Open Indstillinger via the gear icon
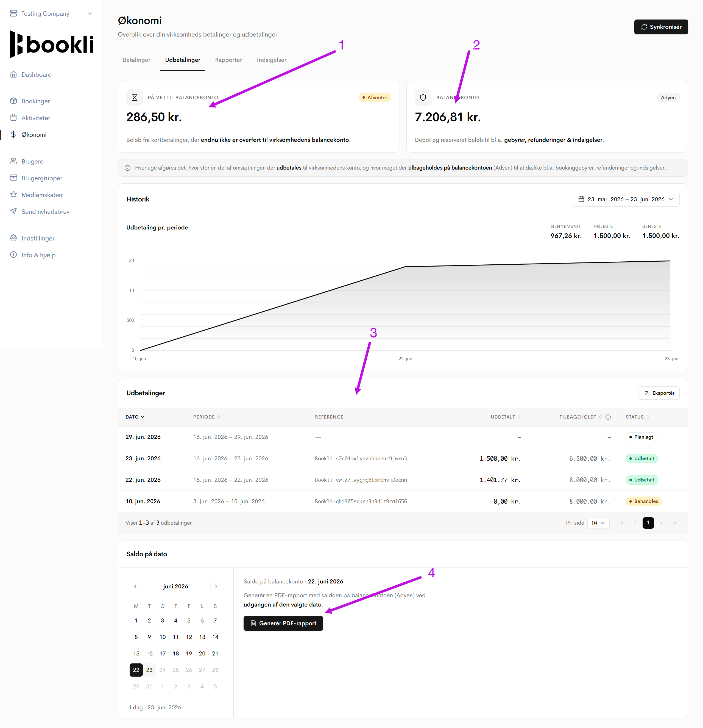This screenshot has height=728, width=703. [x=13, y=238]
